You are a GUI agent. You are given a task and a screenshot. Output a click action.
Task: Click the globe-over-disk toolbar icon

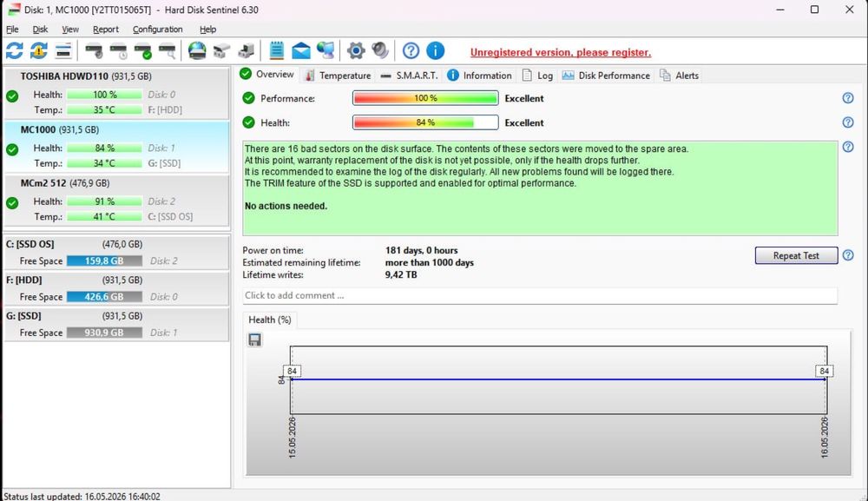[197, 51]
